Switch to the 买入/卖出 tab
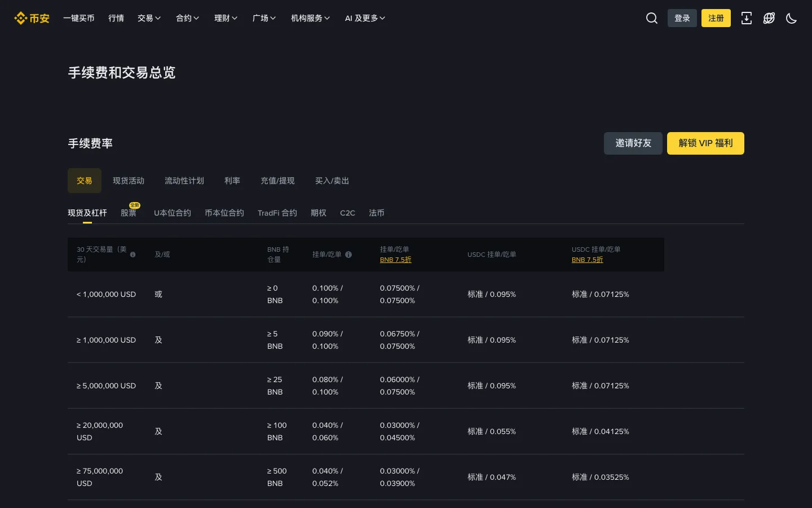 [332, 181]
